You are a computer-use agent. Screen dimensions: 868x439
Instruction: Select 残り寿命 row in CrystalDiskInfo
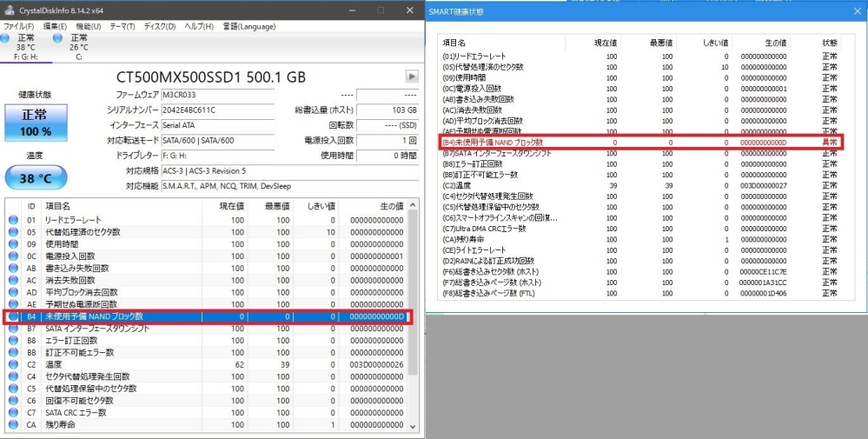207,424
